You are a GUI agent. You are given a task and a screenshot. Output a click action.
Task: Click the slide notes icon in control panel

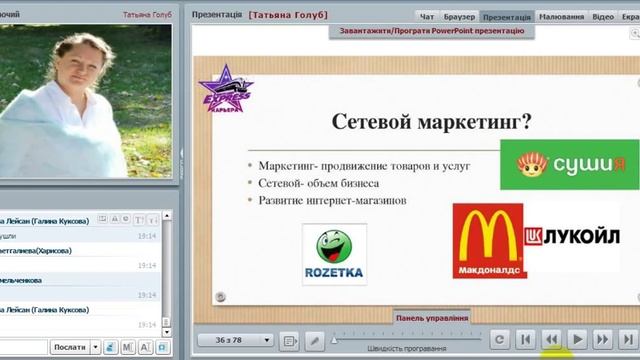(289, 340)
